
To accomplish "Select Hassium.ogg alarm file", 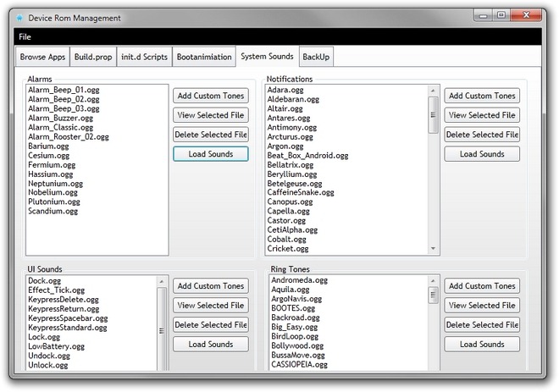I will 51,174.
